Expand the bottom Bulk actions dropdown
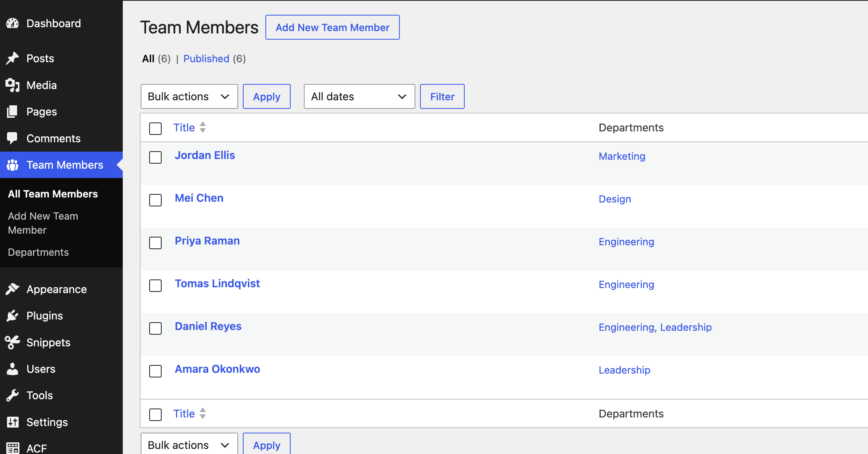This screenshot has width=868, height=454. (x=189, y=444)
